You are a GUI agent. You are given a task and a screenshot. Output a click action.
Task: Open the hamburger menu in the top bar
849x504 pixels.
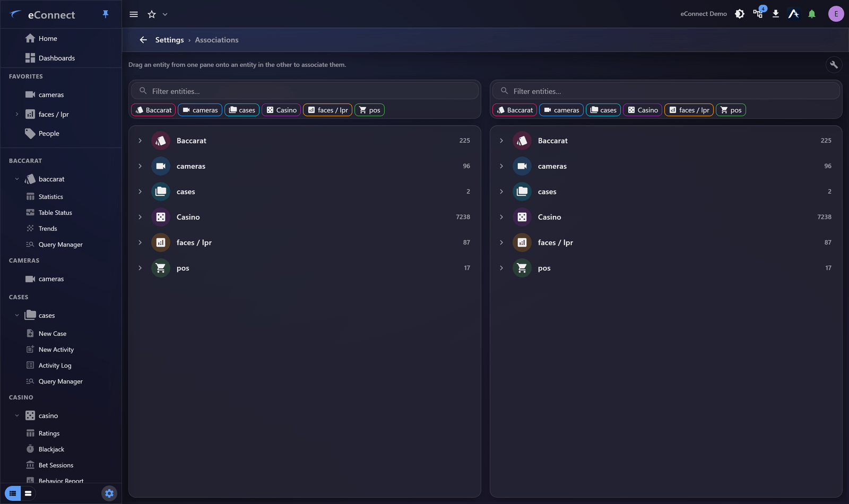coord(134,14)
